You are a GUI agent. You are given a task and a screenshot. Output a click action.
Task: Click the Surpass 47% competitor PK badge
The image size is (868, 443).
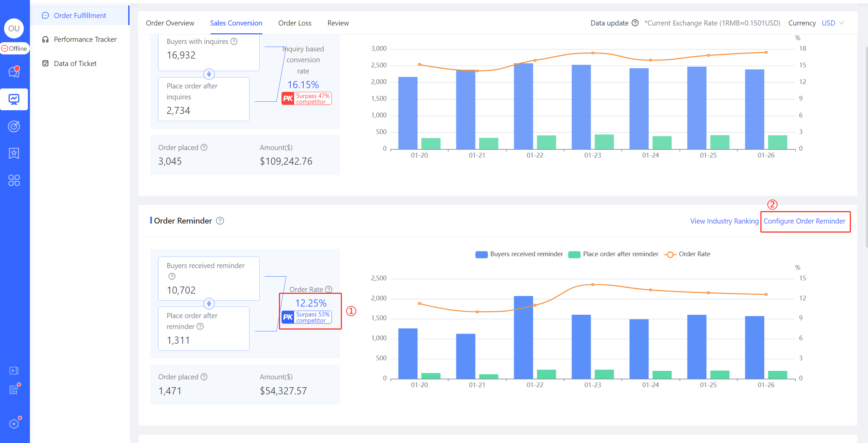pyautogui.click(x=306, y=99)
